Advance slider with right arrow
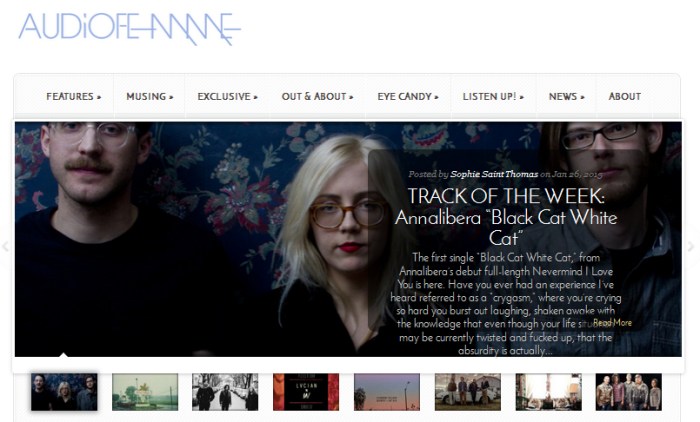 tap(691, 246)
